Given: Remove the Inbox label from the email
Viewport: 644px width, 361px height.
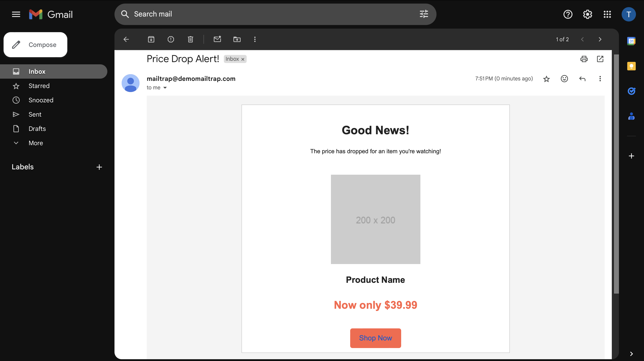Looking at the screenshot, I should click(x=242, y=59).
